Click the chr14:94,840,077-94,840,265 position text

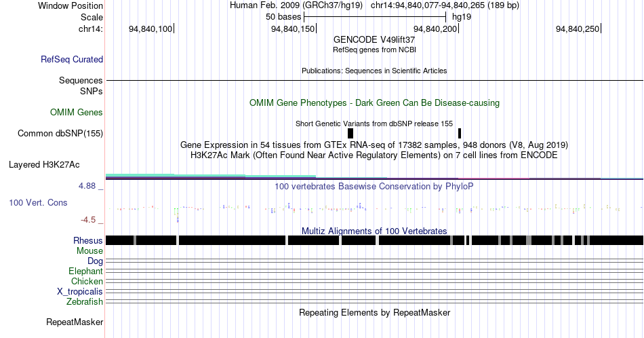tap(445, 5)
